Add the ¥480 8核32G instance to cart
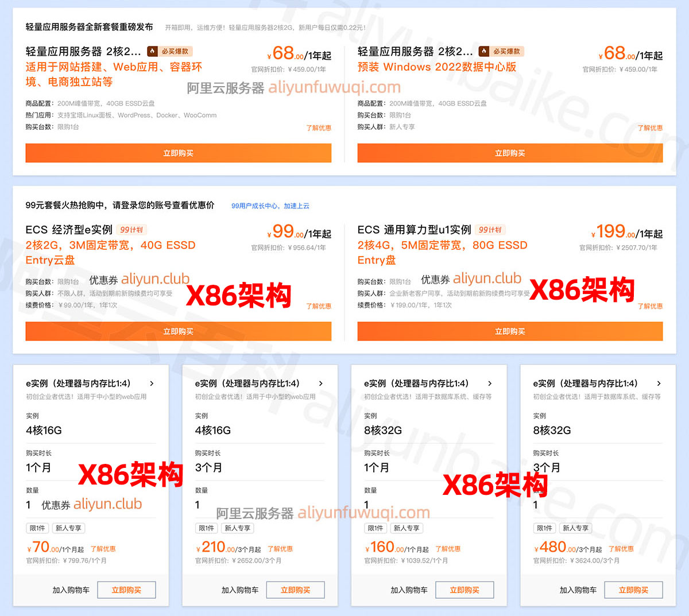The image size is (689, 616). (578, 590)
